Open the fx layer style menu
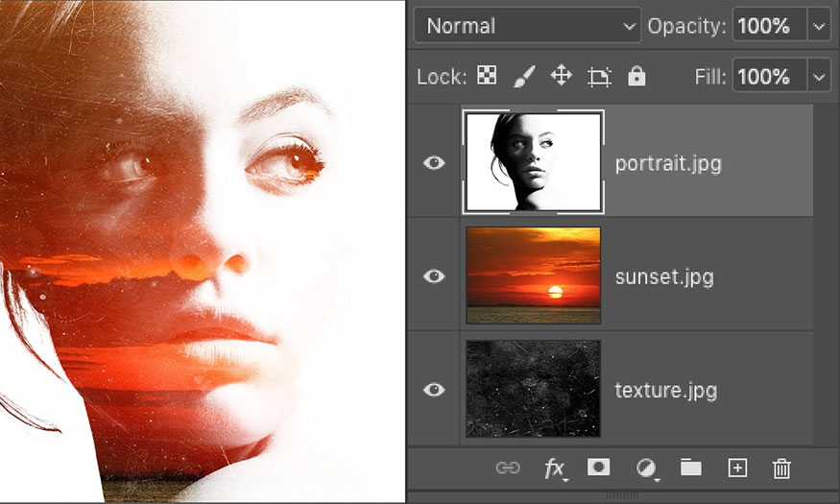Viewport: 840px width, 504px height. coord(555,468)
